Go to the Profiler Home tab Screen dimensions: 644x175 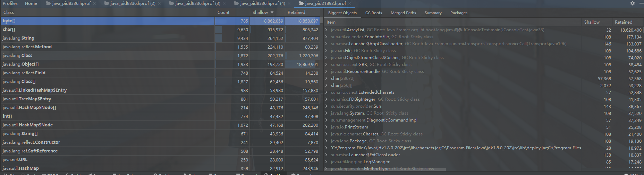(x=31, y=3)
